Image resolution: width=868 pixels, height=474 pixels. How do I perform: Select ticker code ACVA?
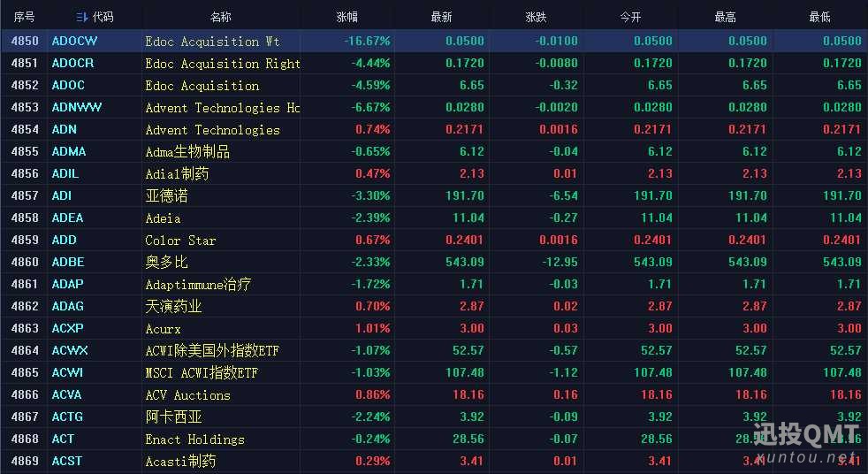[66, 394]
